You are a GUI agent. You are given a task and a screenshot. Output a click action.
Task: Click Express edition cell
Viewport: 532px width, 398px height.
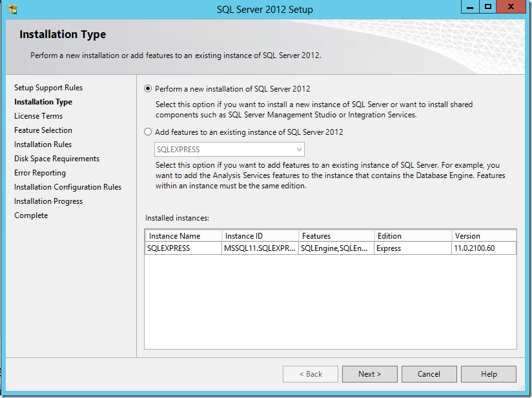pyautogui.click(x=413, y=248)
